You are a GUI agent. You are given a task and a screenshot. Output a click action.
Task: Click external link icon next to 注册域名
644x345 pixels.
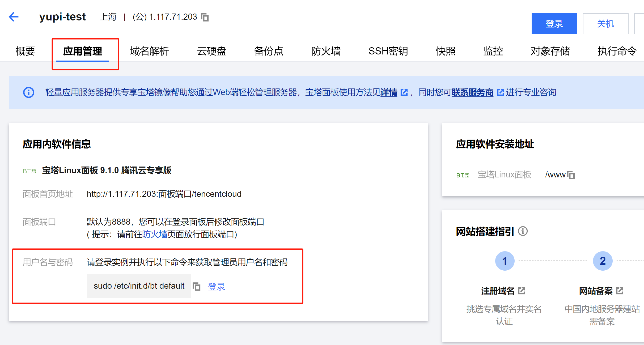coord(522,291)
